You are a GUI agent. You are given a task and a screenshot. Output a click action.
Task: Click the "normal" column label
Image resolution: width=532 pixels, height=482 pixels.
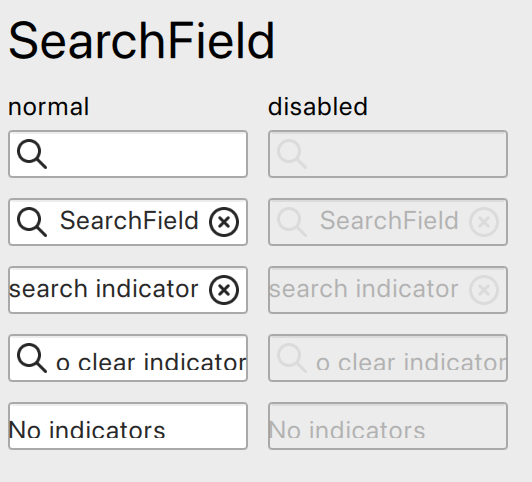point(49,107)
